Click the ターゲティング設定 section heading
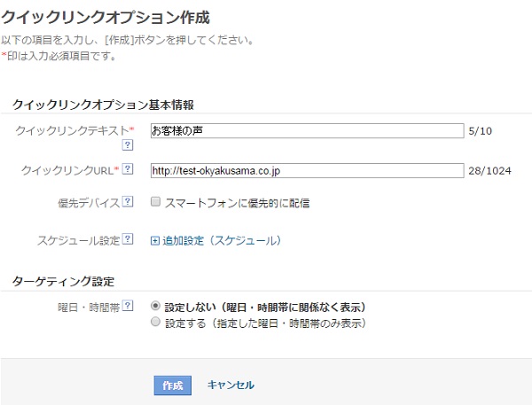Viewport: 532px width, 405px height. point(64,282)
